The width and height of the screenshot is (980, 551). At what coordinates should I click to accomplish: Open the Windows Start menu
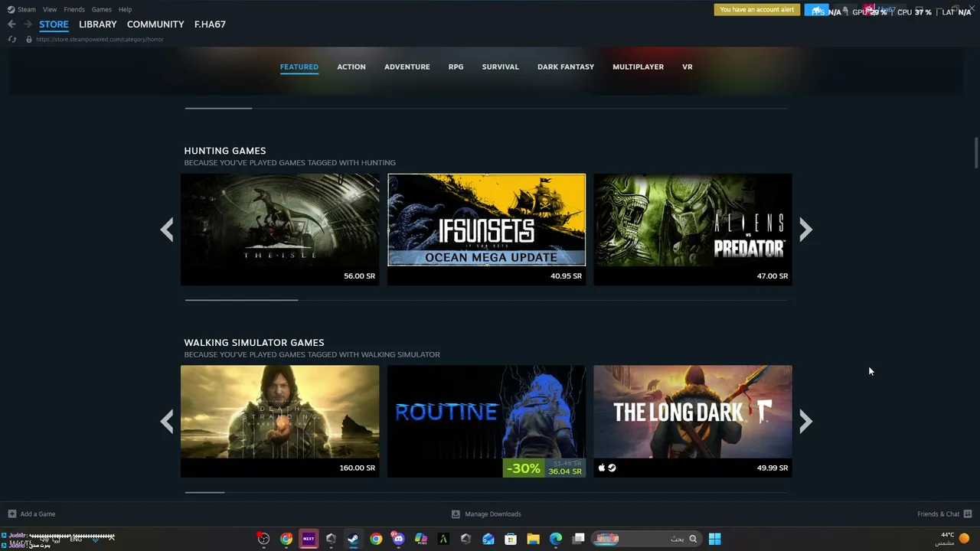(x=714, y=539)
